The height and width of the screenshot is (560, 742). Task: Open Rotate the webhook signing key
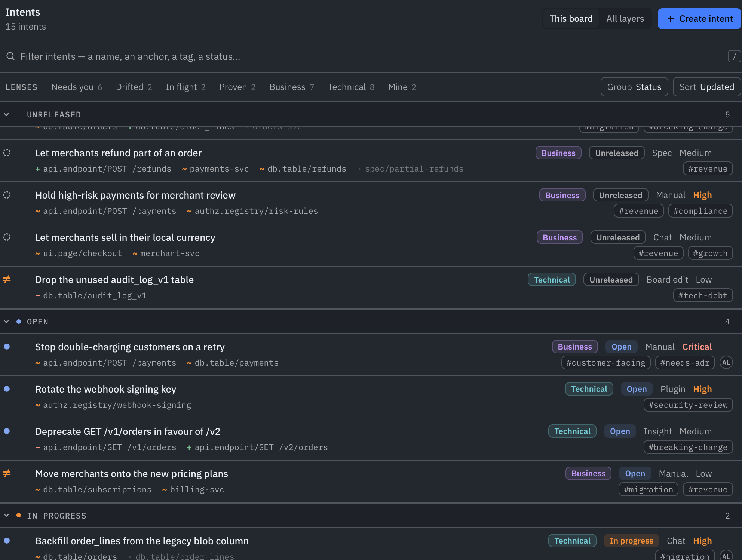105,389
